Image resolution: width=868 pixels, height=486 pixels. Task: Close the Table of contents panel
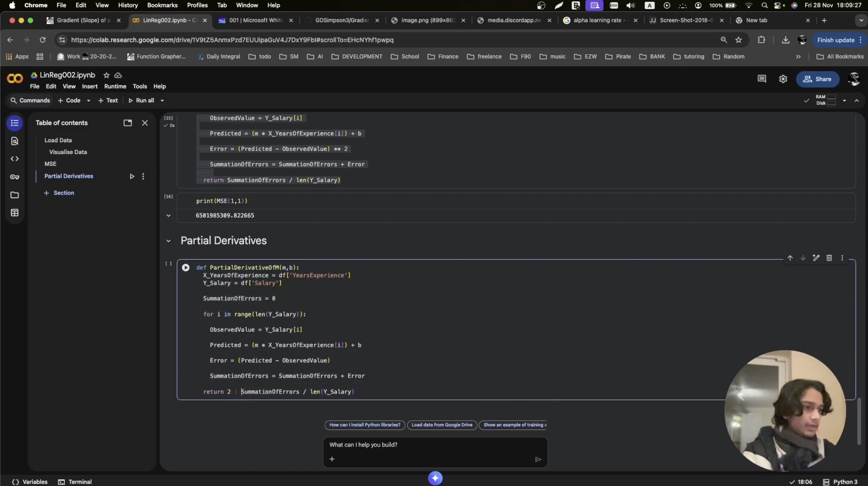pos(145,123)
